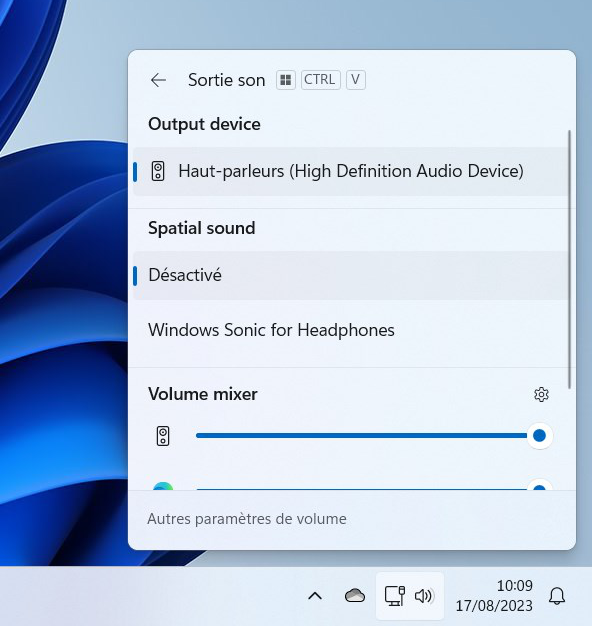Open notifications bell icon
The image size is (592, 626).
(x=556, y=596)
